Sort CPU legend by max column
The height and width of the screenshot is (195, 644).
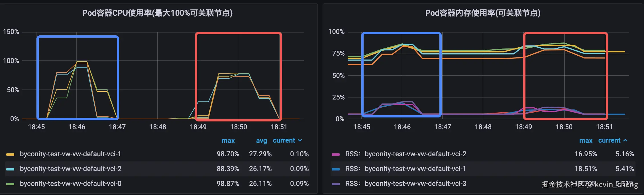click(228, 141)
